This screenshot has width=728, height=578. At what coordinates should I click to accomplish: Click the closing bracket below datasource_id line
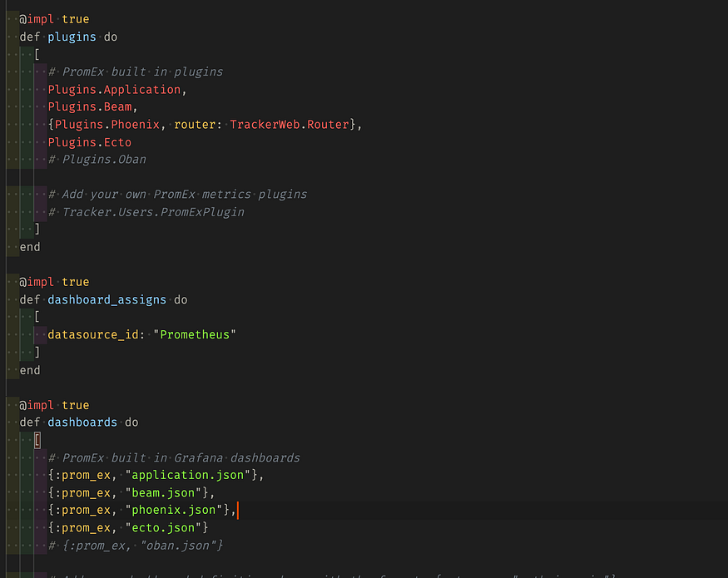(37, 353)
